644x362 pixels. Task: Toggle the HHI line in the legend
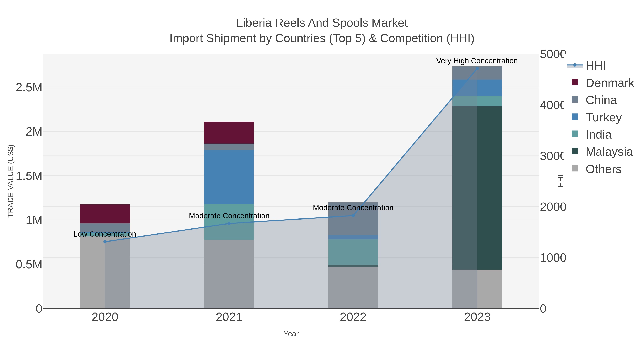[586, 65]
